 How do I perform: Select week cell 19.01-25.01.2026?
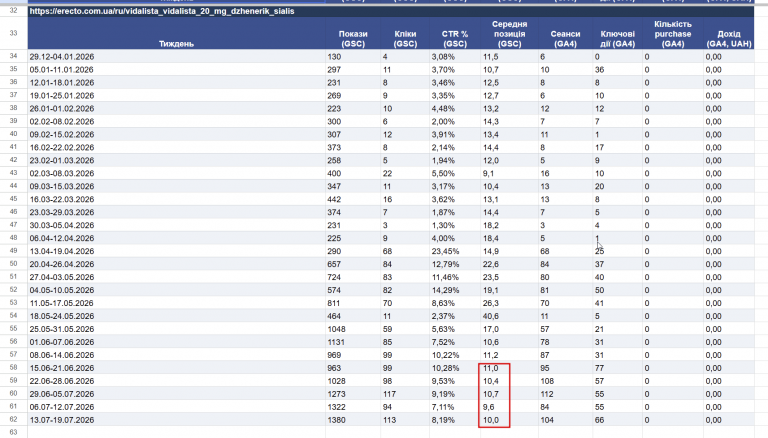(x=176, y=96)
